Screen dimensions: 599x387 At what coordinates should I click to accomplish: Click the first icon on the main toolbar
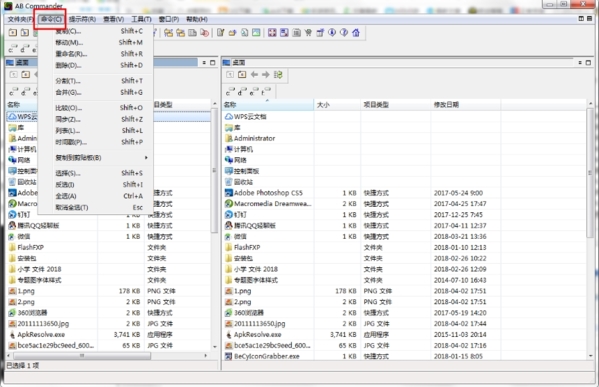[13, 33]
